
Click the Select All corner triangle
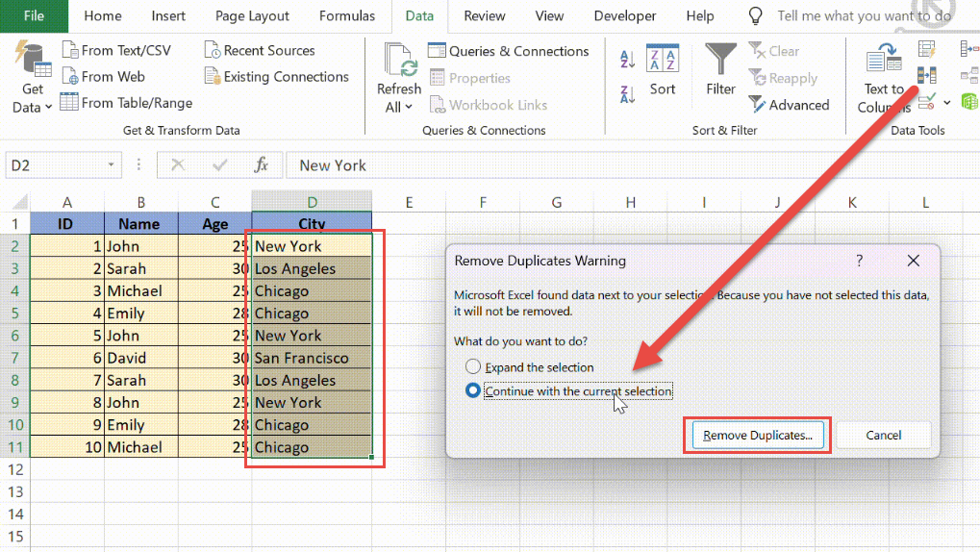(x=20, y=202)
